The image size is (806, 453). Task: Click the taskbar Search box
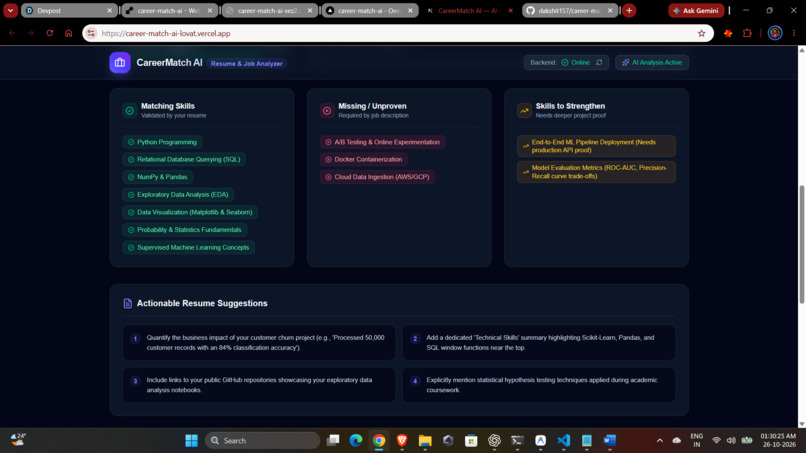point(263,441)
